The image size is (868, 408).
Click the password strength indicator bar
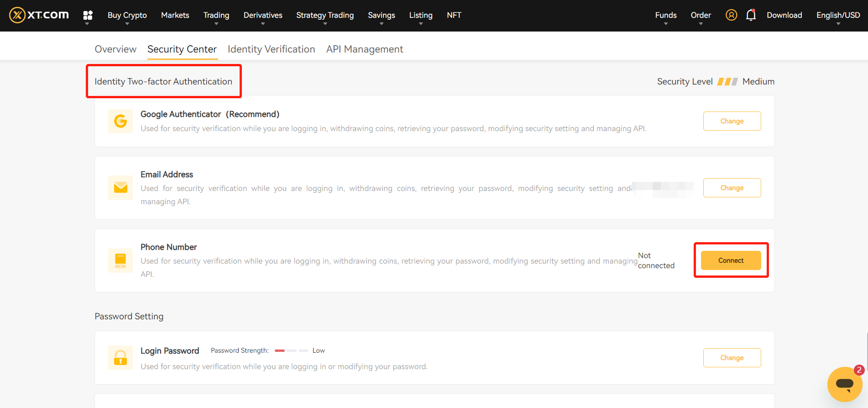click(292, 350)
